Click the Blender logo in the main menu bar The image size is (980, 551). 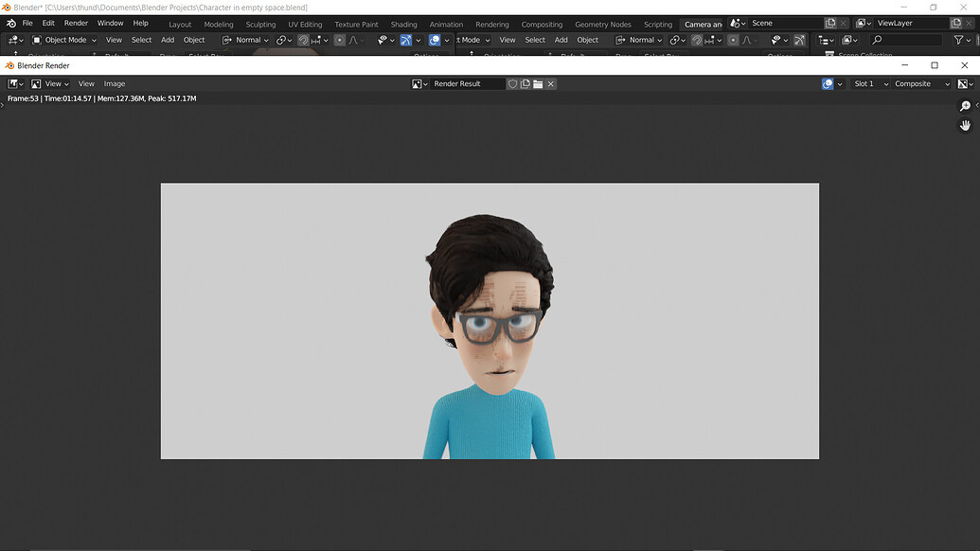click(x=11, y=23)
